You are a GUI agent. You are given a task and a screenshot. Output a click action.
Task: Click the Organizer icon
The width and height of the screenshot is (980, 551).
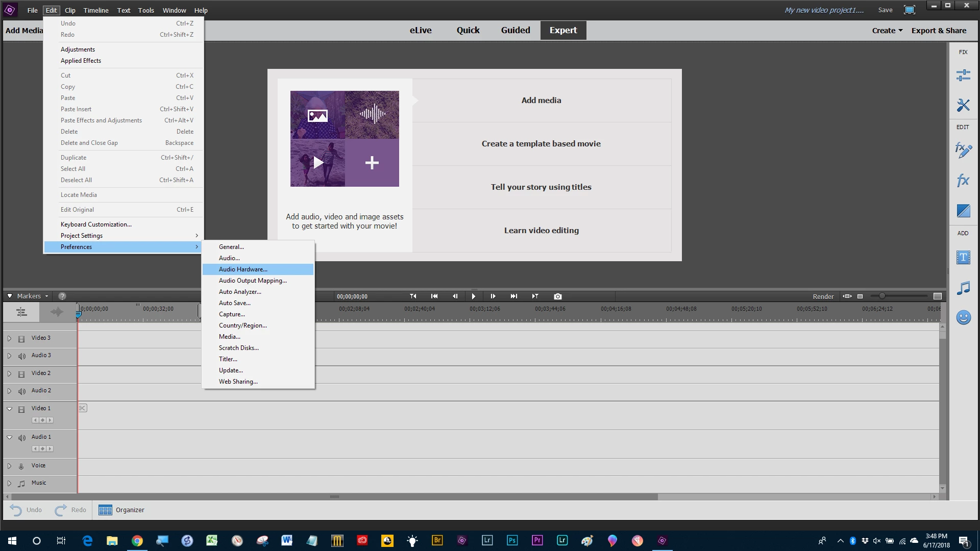(105, 510)
